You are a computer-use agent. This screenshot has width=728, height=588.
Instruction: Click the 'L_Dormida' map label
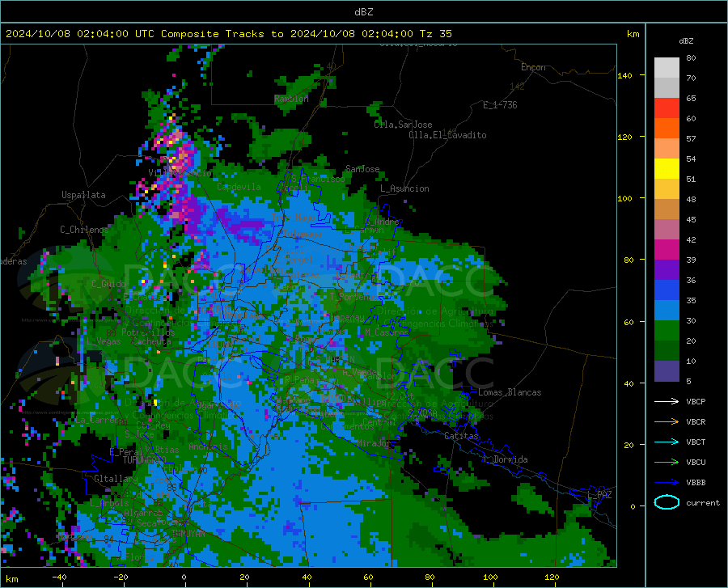(x=505, y=459)
